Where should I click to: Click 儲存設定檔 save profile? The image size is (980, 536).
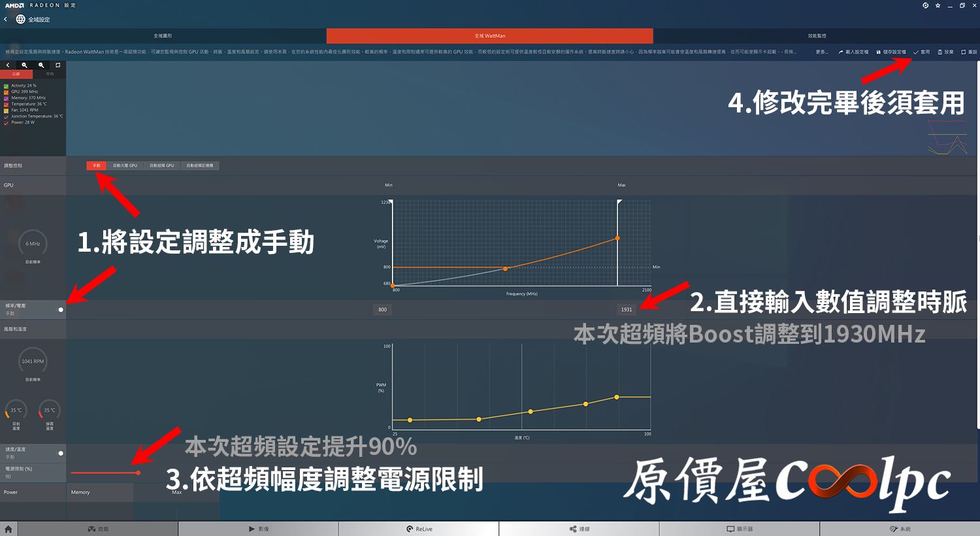point(891,52)
